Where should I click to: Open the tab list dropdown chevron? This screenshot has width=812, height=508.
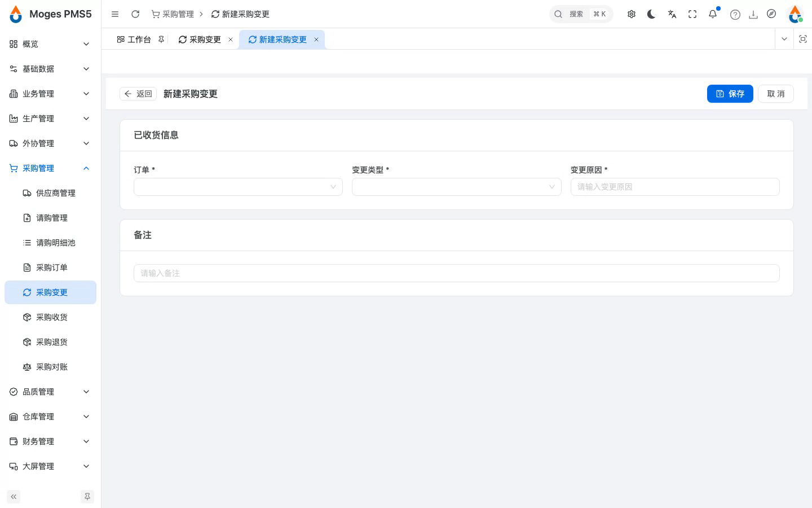click(784, 39)
